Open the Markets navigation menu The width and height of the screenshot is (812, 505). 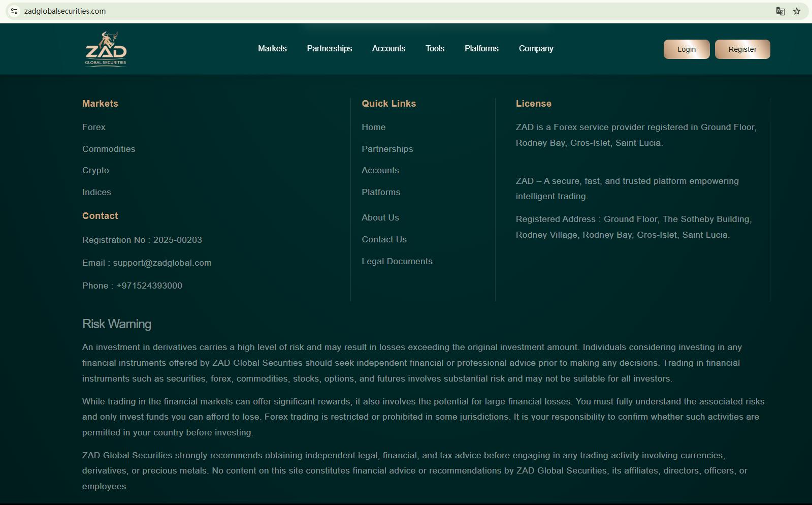tap(272, 49)
